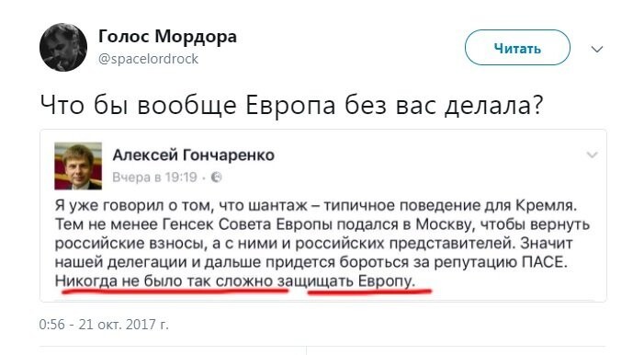Click the red-underlined phrase Никогда не было так сложно
644x355 pixels.
point(164,281)
